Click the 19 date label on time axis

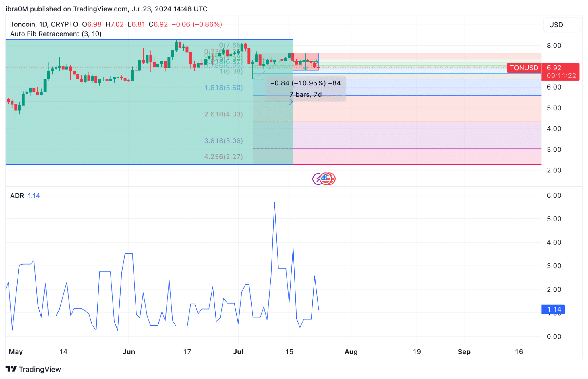coord(417,351)
